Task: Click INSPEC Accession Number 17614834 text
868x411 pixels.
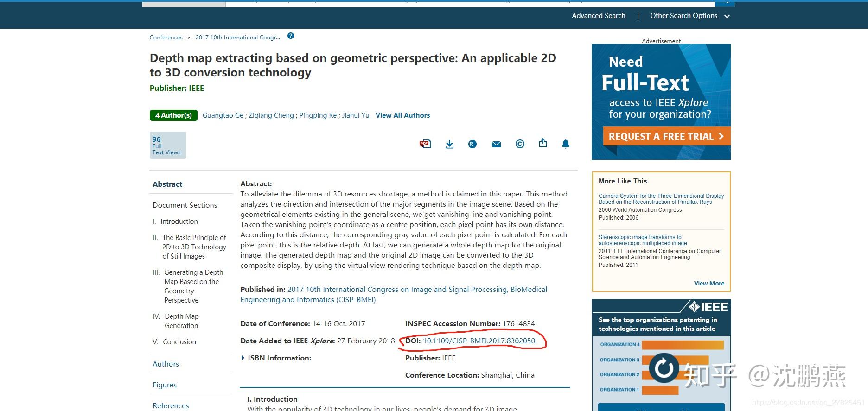Action: 470,324
